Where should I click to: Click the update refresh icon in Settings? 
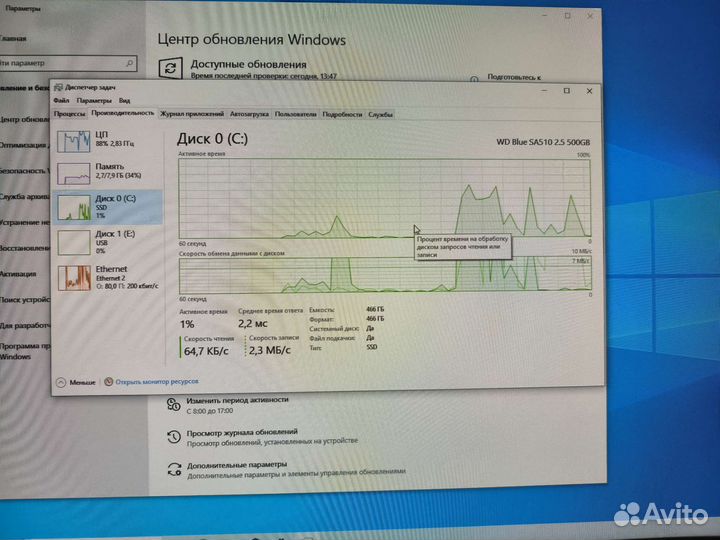click(170, 69)
